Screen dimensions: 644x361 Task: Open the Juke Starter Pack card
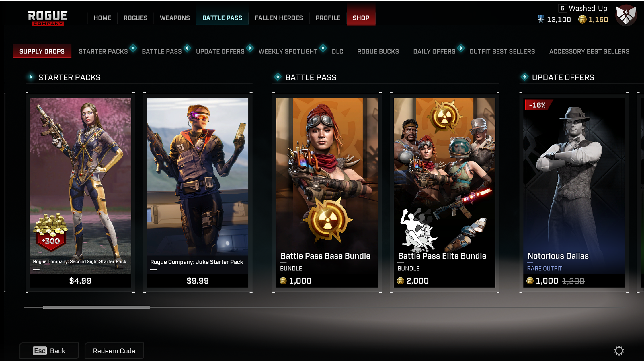(x=198, y=193)
